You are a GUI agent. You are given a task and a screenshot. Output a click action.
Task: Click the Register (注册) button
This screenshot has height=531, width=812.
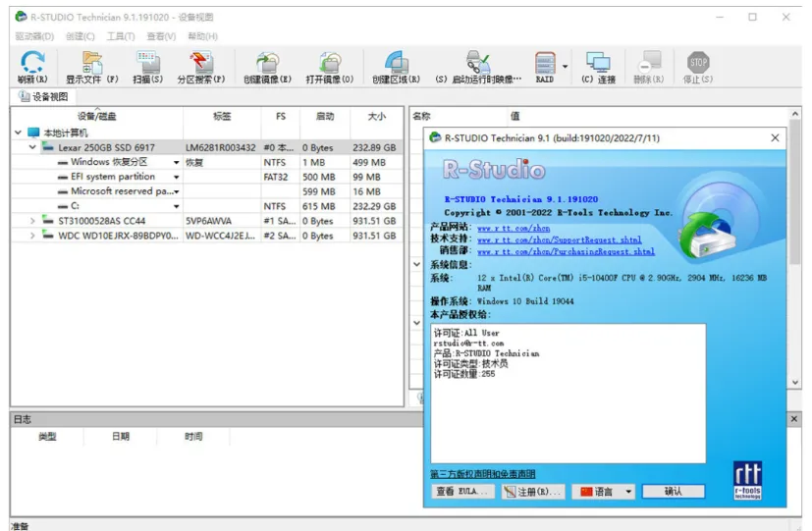click(x=533, y=491)
